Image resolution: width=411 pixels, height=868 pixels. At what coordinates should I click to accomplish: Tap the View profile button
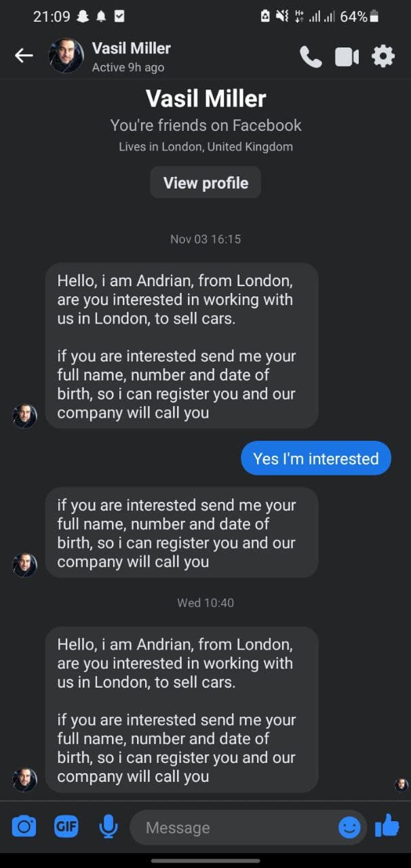pyautogui.click(x=206, y=182)
